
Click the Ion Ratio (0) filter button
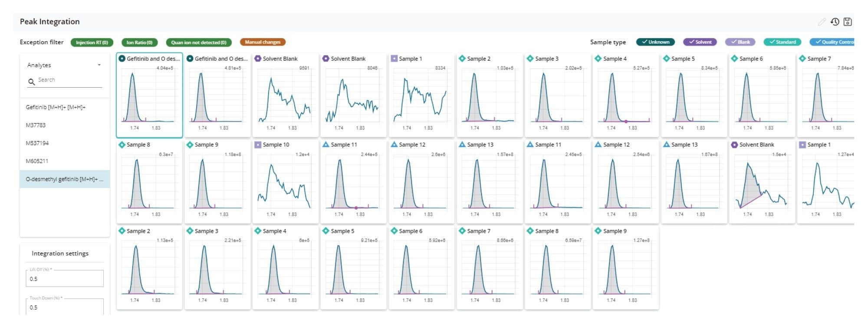[139, 42]
